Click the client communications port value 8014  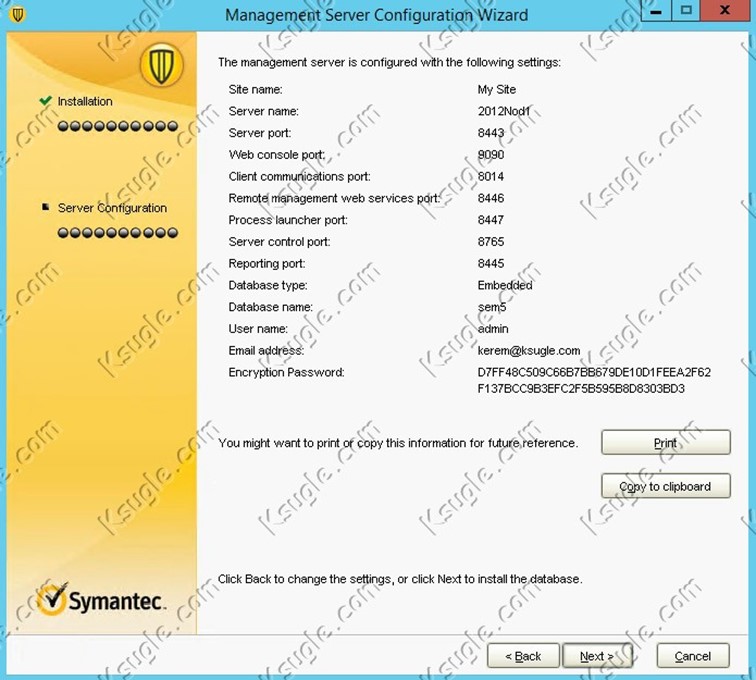pyautogui.click(x=491, y=177)
